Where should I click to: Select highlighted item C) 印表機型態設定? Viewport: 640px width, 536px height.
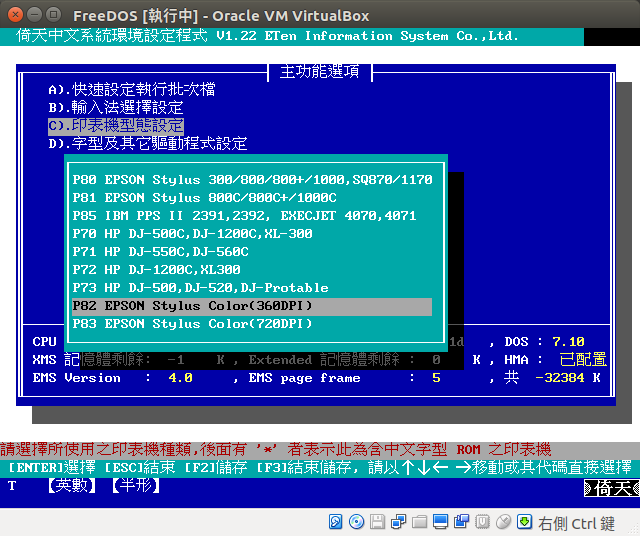pyautogui.click(x=116, y=126)
